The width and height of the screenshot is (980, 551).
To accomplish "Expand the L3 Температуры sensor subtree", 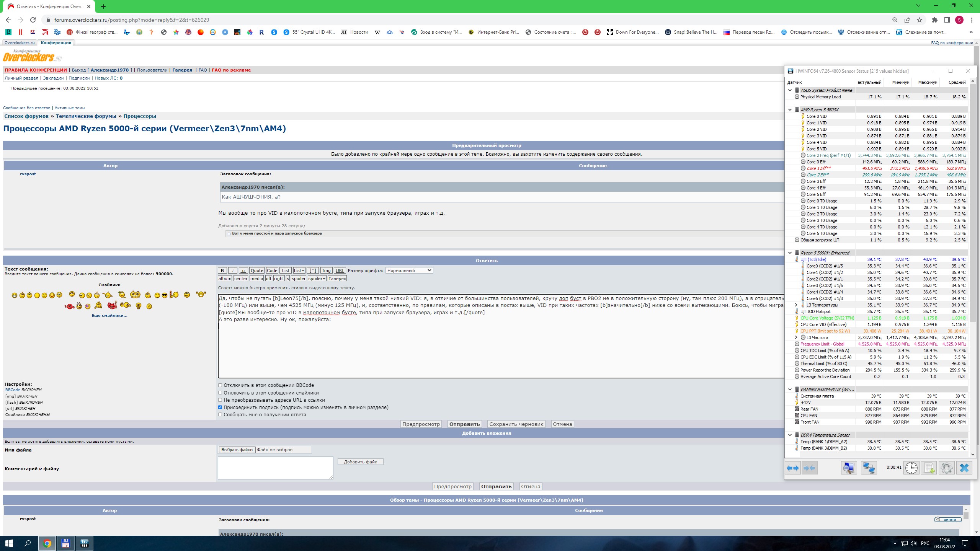I will pos(796,305).
